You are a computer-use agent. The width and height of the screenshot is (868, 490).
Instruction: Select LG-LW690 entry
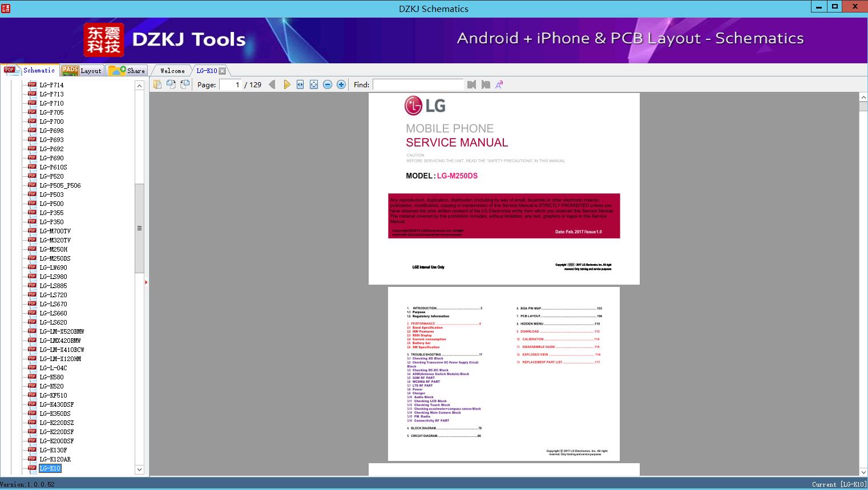53,268
